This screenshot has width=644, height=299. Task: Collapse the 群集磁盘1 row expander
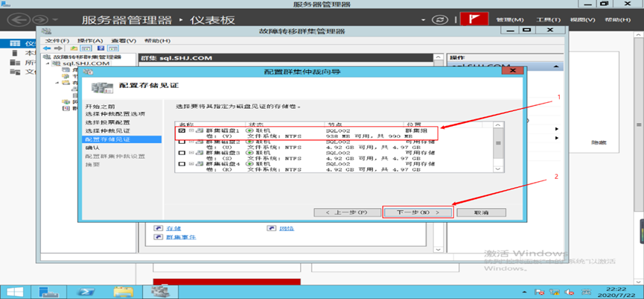coord(191,130)
